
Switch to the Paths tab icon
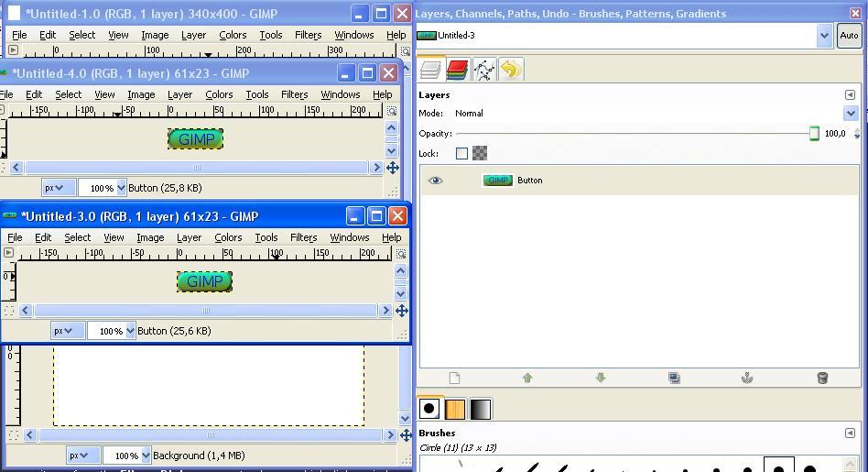pos(483,70)
